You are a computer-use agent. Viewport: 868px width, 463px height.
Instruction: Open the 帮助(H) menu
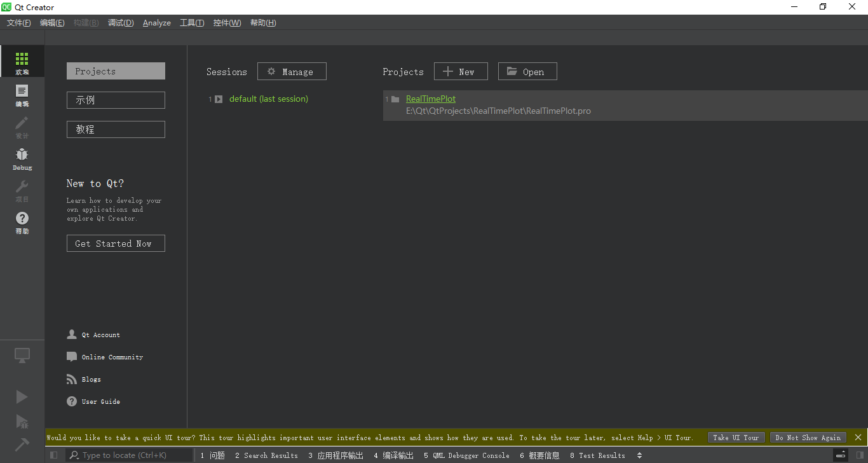tap(263, 23)
